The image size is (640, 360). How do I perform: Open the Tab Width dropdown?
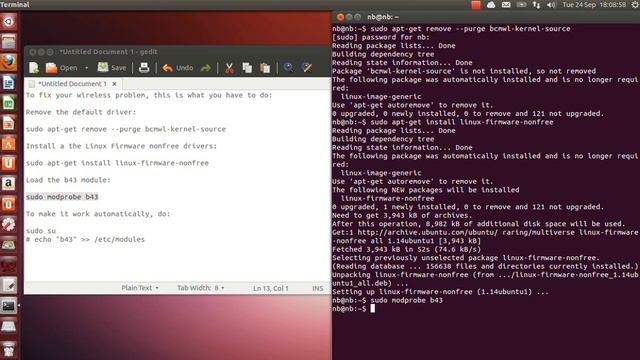tap(200, 288)
